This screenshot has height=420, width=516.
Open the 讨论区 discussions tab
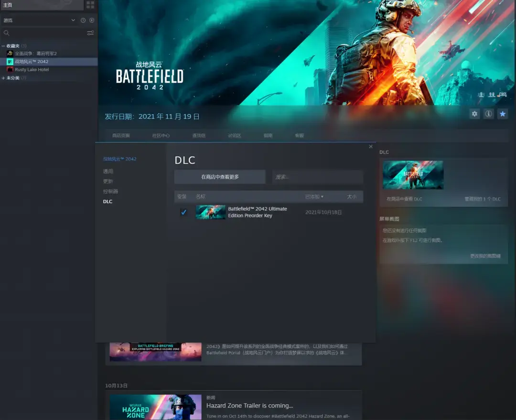(234, 135)
